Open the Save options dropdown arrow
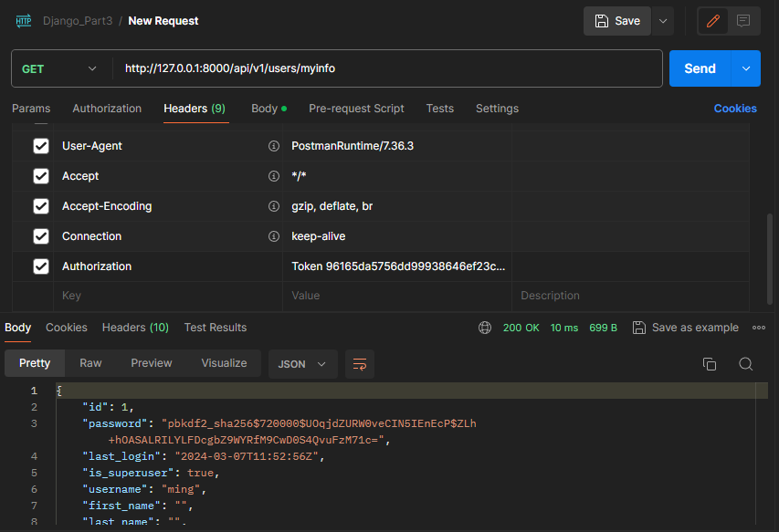This screenshot has width=779, height=532. pyautogui.click(x=663, y=21)
